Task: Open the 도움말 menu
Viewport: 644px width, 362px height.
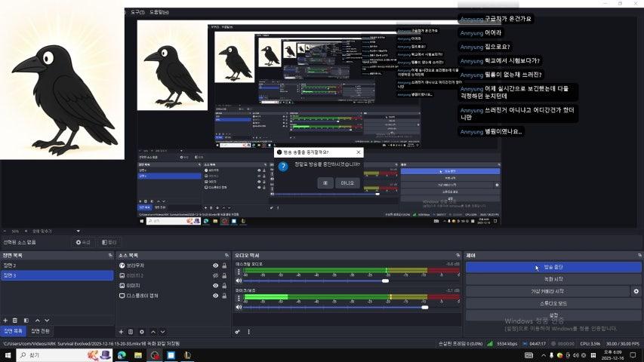Action: pos(159,12)
